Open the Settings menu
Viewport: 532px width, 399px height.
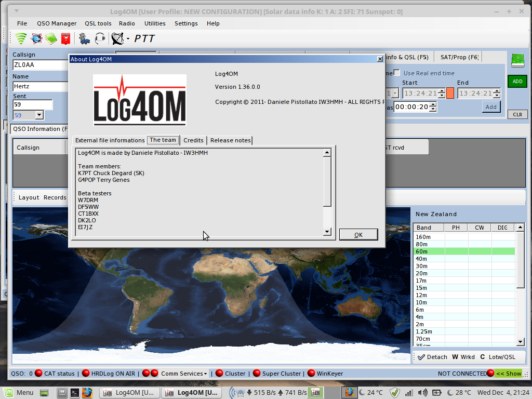pyautogui.click(x=186, y=23)
